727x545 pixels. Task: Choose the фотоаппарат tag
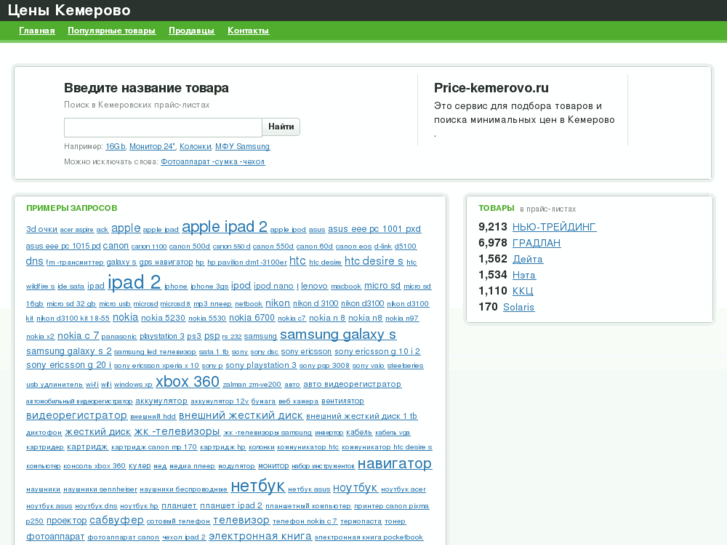click(55, 536)
